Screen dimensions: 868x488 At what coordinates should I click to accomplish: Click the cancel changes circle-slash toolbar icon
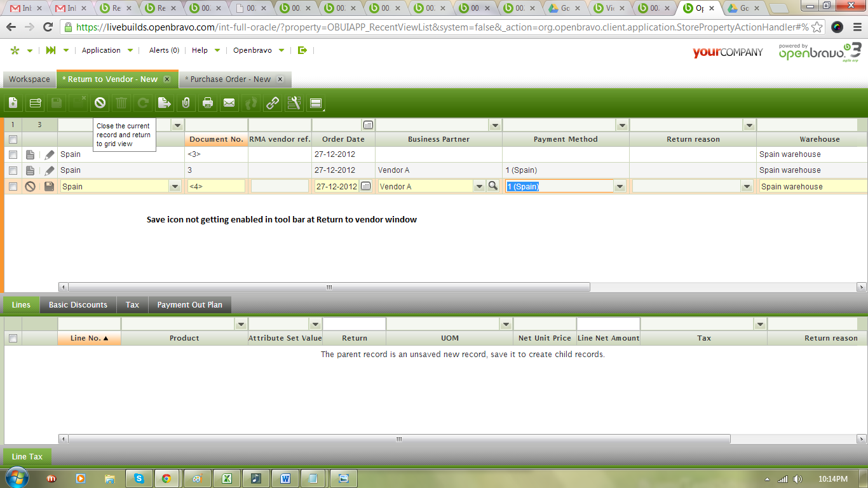[x=100, y=103]
